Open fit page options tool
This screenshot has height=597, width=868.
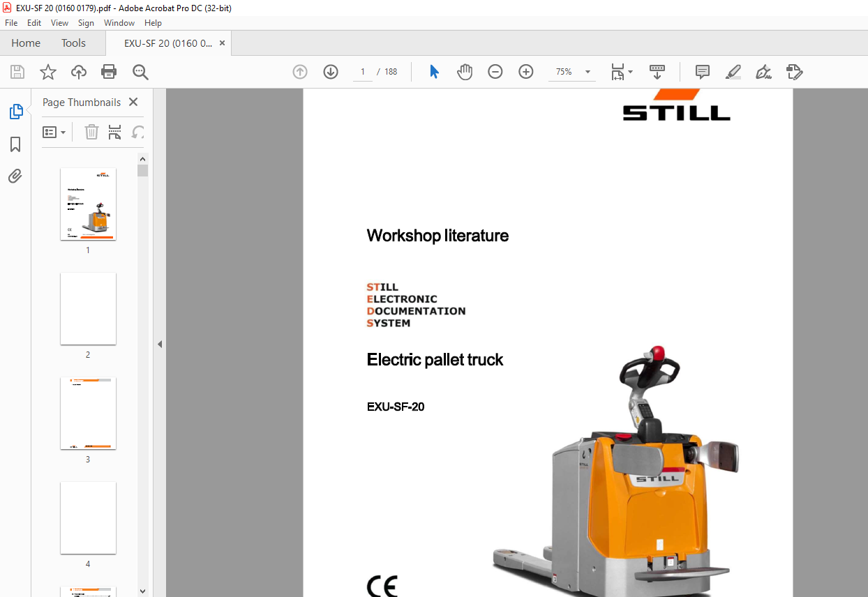coord(621,72)
